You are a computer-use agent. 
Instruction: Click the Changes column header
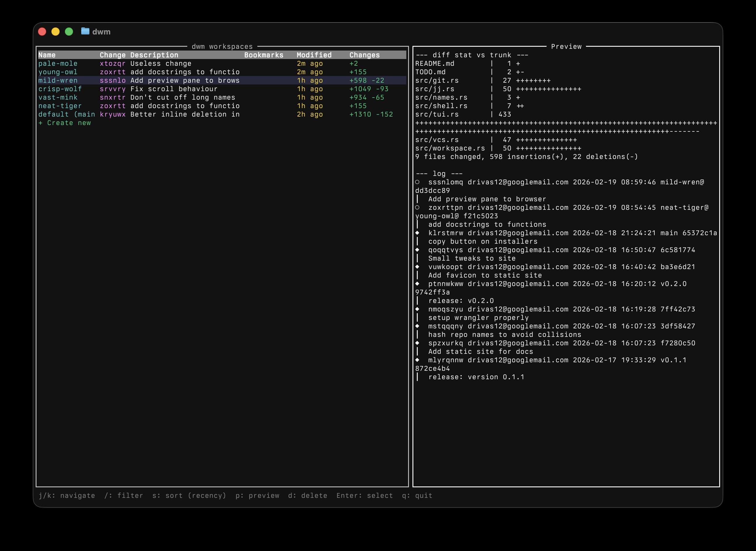coord(365,55)
